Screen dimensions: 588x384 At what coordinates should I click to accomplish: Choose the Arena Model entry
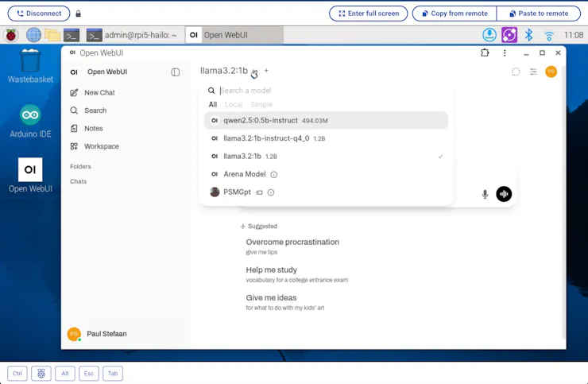click(x=326, y=174)
